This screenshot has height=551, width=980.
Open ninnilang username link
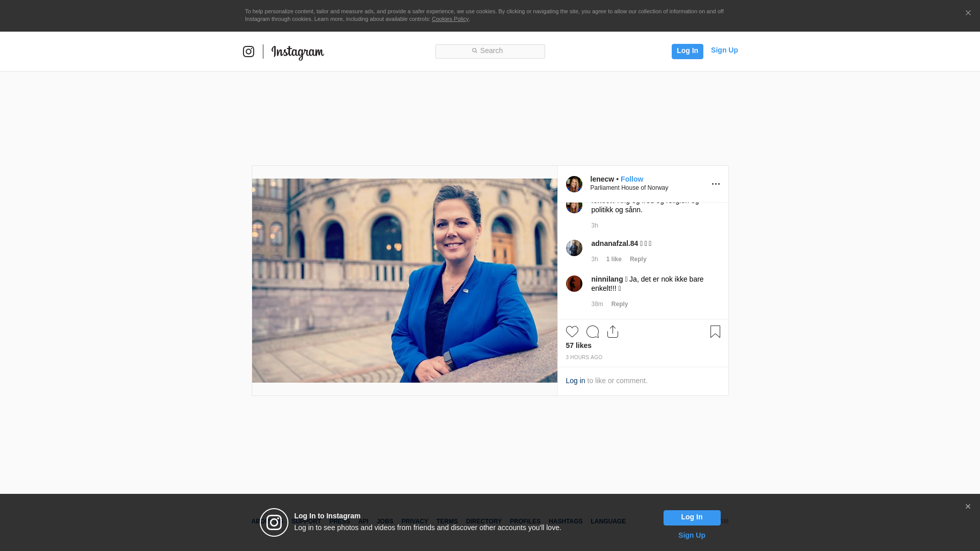[607, 279]
